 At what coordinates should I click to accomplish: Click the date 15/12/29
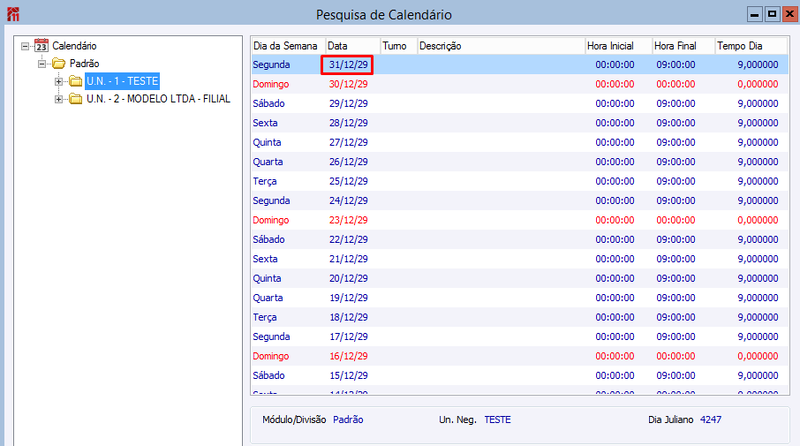pyautogui.click(x=348, y=375)
